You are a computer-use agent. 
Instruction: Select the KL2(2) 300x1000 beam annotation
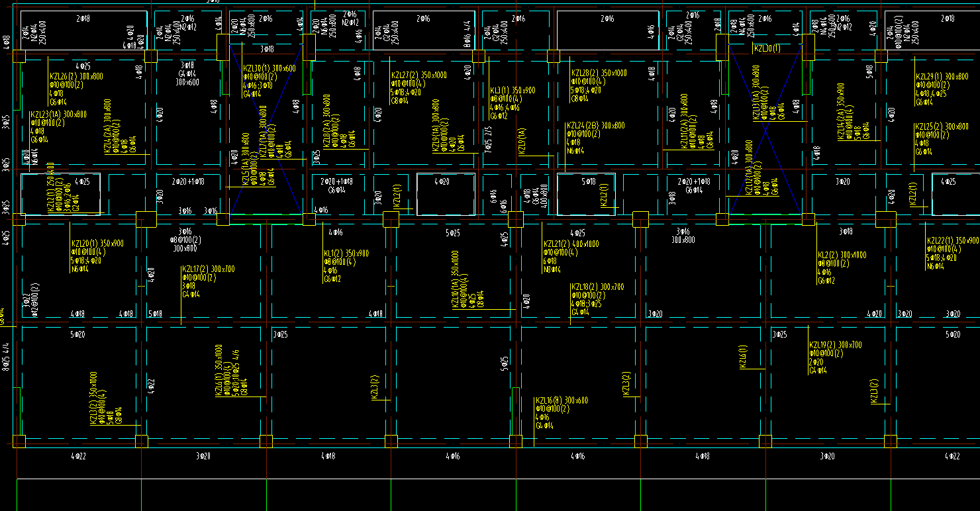(x=842, y=255)
